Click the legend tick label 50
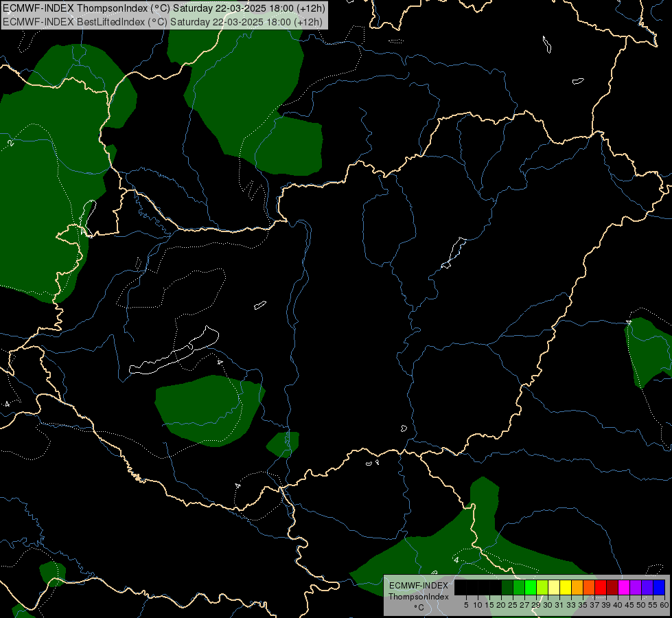The width and height of the screenshot is (672, 618). click(642, 605)
